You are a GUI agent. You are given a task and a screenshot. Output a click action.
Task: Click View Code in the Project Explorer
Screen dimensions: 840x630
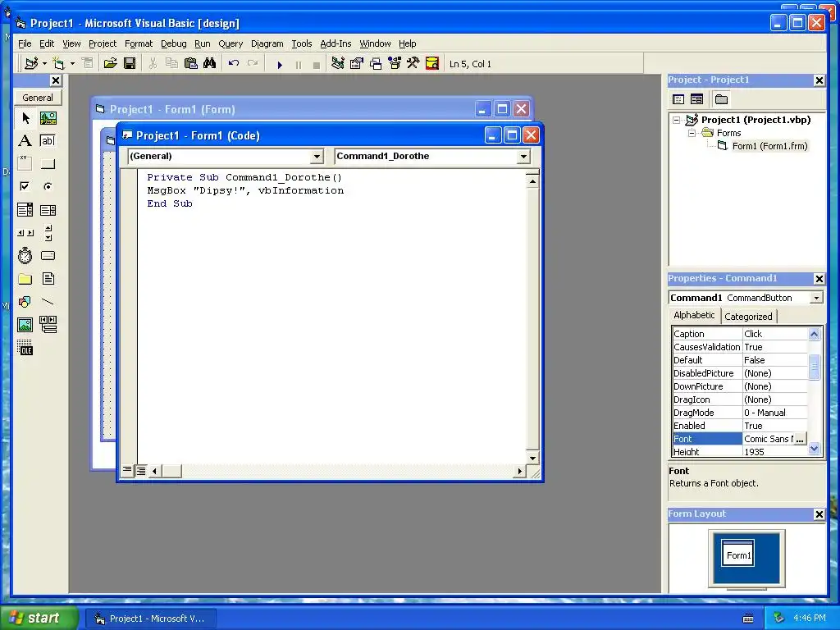coord(678,99)
